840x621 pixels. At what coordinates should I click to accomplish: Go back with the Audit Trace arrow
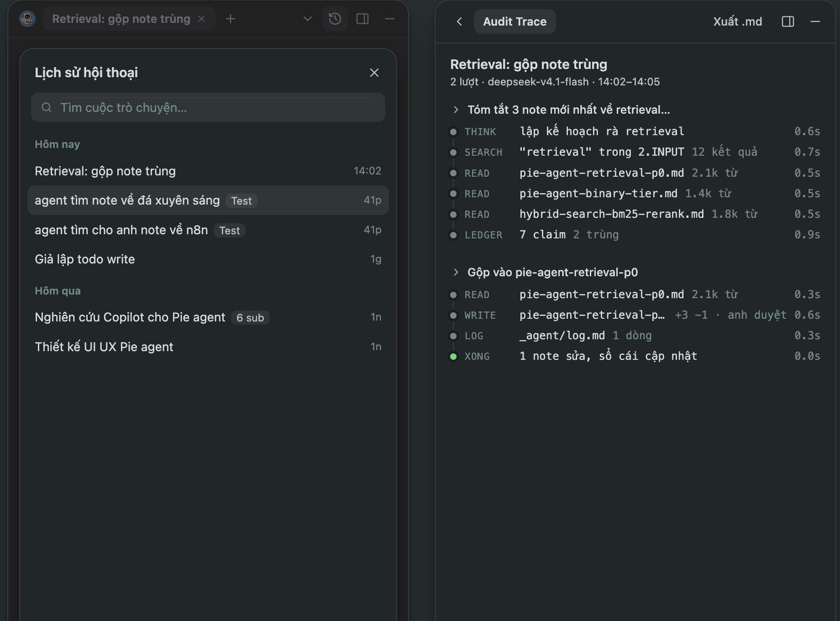click(x=459, y=21)
